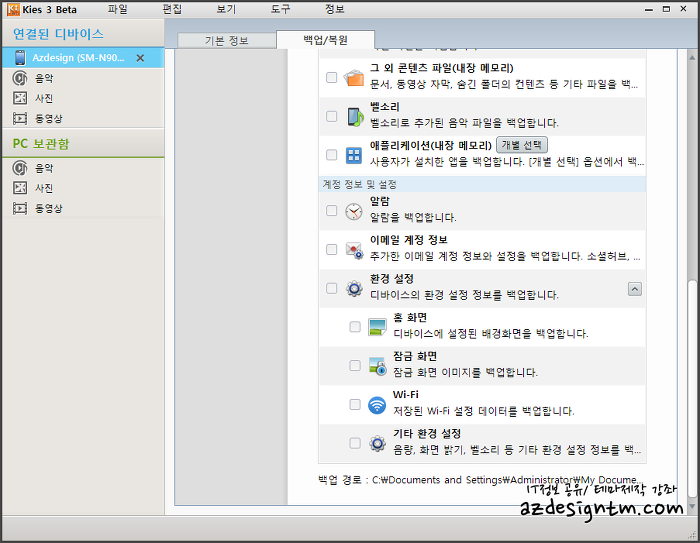This screenshot has height=543, width=700.
Task: Click the 백업 경로 path text
Action: 480,480
